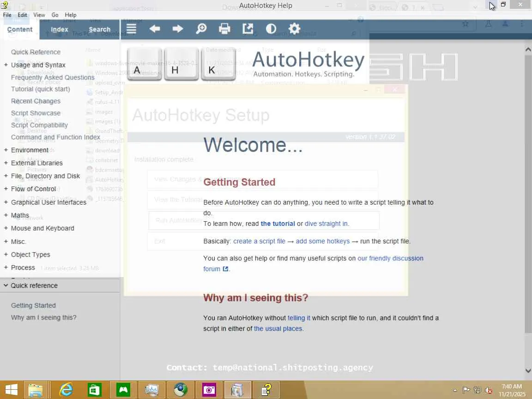Expand File, Directory and Disk node

(x=6, y=176)
